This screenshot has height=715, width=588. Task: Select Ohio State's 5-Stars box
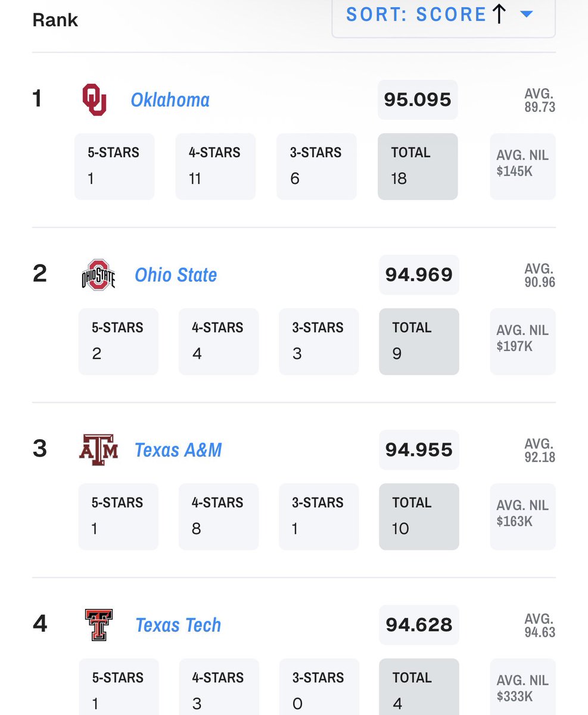118,341
